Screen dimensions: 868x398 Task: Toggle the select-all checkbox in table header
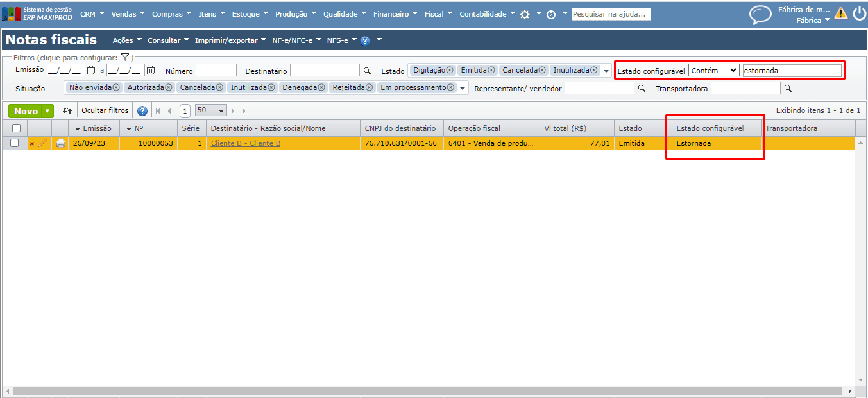pyautogui.click(x=15, y=128)
